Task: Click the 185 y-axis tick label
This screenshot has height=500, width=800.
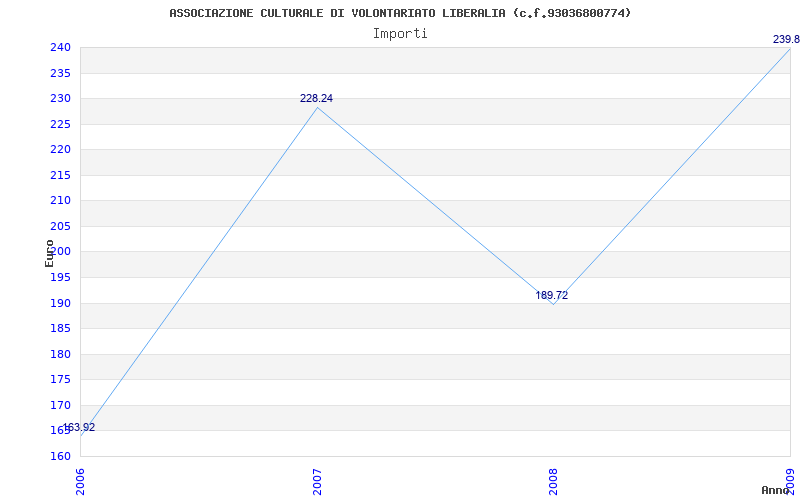Action: [x=60, y=329]
